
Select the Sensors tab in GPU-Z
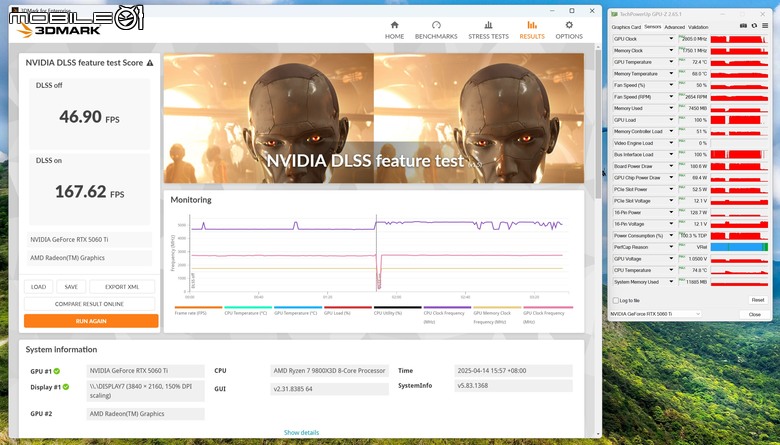point(653,27)
